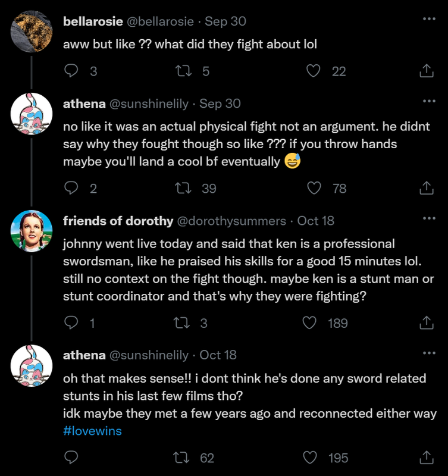Screen dimensions: 448x476
Task: Open bellarosie's profile picture
Action: pyautogui.click(x=32, y=32)
